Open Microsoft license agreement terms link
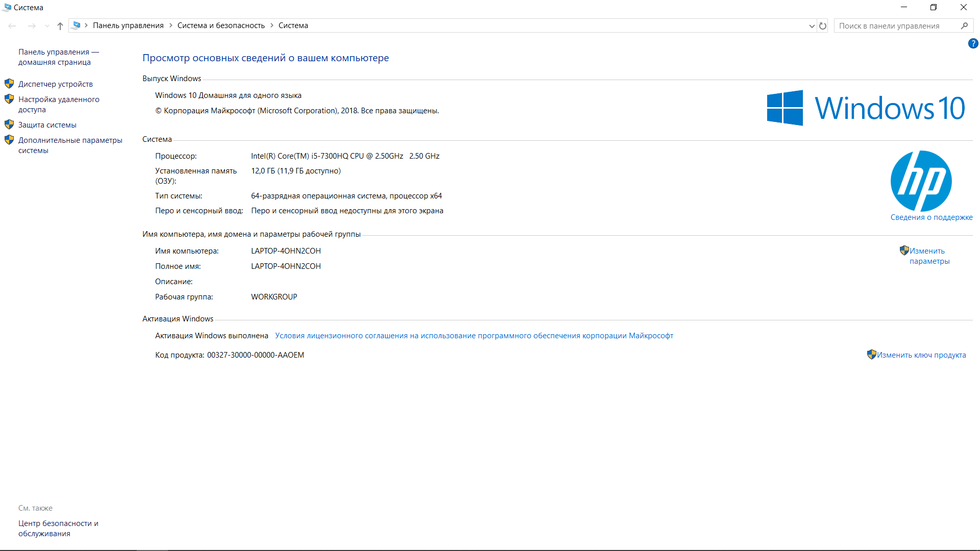The height and width of the screenshot is (551, 980). pyautogui.click(x=474, y=336)
